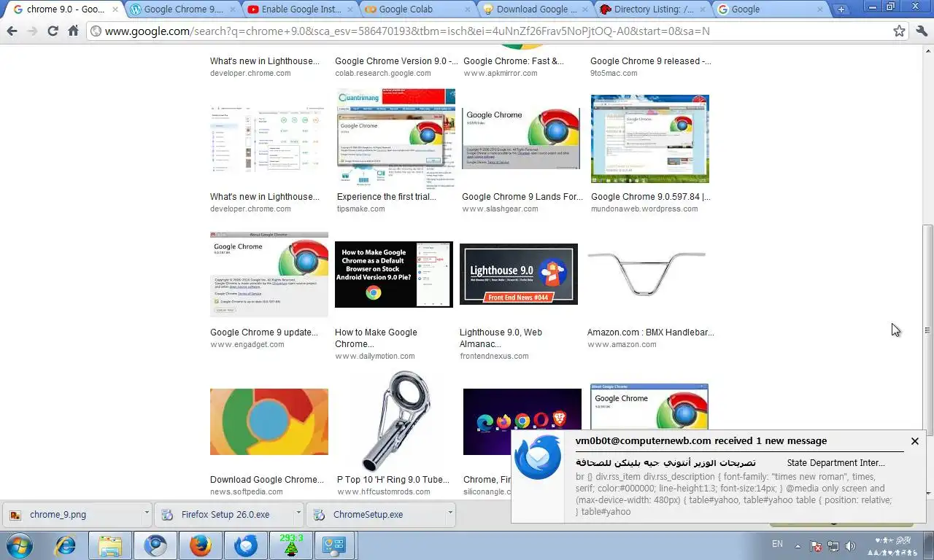
Task: Open the slashgear Chrome 9 image
Action: tap(521, 138)
